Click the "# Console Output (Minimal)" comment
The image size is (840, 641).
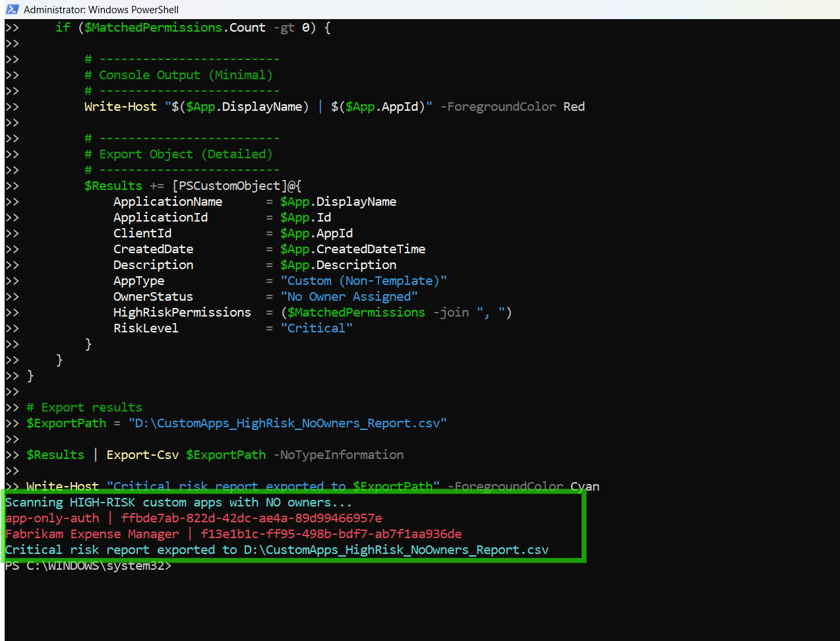[x=178, y=75]
